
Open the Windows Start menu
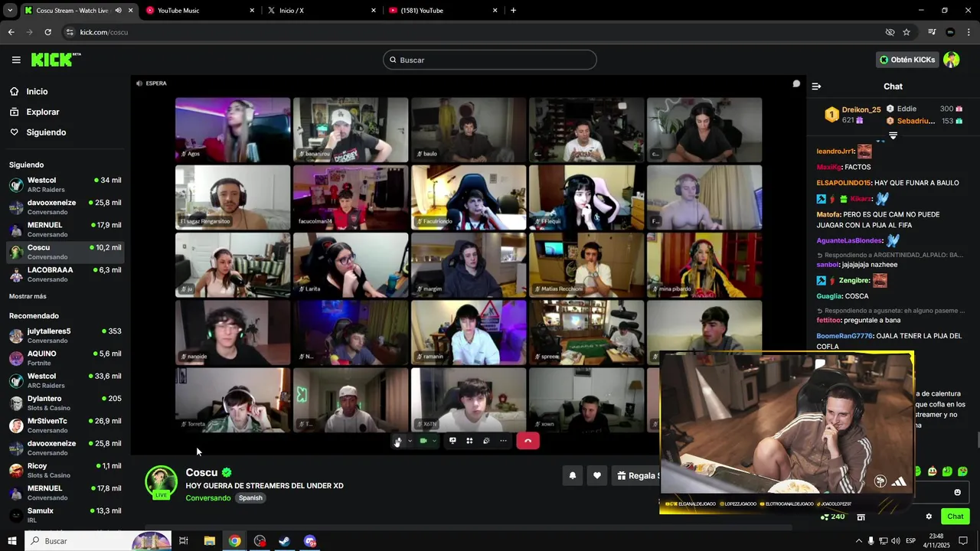11,541
